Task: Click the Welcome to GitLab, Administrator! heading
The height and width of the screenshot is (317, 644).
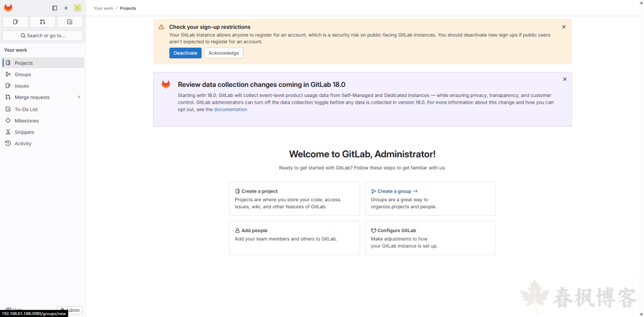Action: (362, 154)
